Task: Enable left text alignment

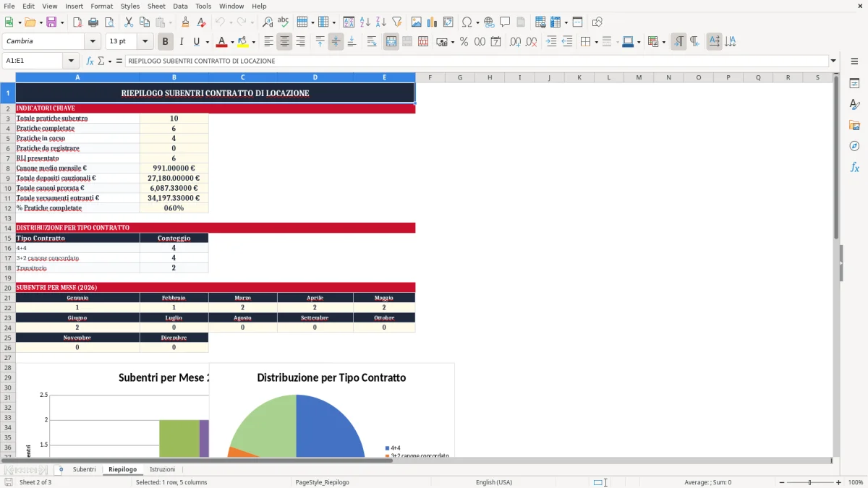Action: click(x=268, y=42)
